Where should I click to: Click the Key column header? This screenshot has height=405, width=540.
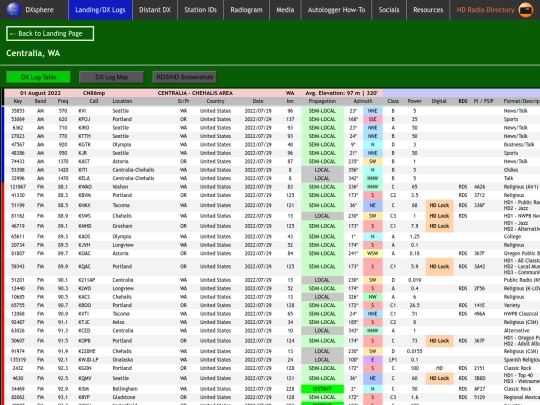click(18, 101)
